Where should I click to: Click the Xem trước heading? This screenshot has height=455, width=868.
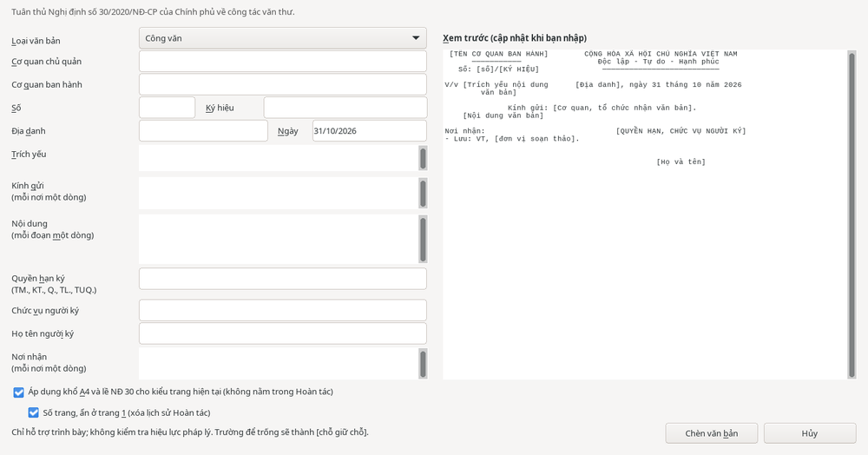click(515, 38)
